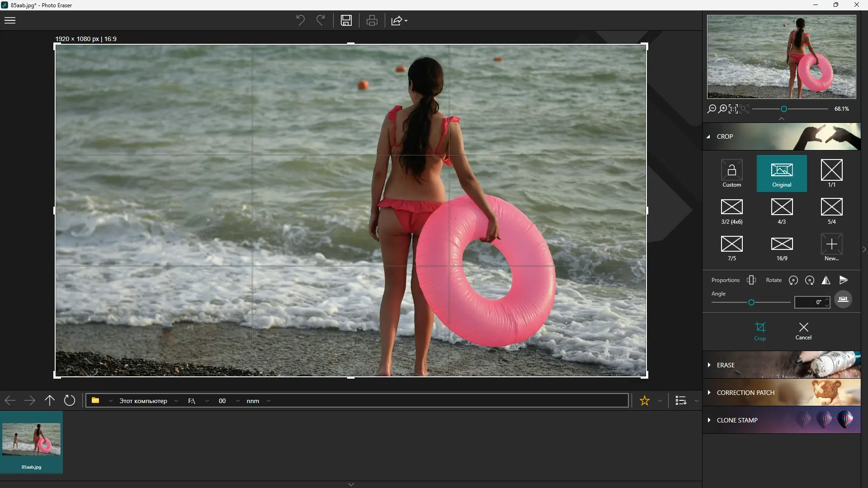The width and height of the screenshot is (868, 488).
Task: Select the 16/9 crop ratio
Action: [x=782, y=248]
